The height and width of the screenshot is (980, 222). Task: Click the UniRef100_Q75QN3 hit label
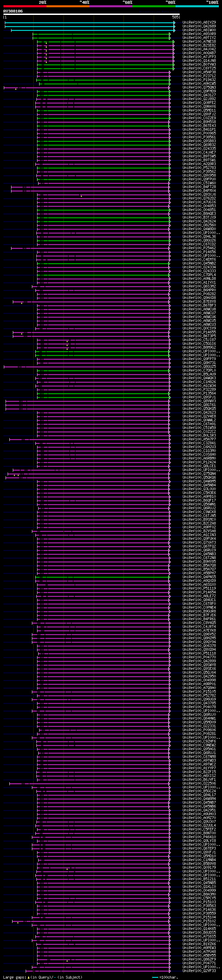click(x=199, y=88)
